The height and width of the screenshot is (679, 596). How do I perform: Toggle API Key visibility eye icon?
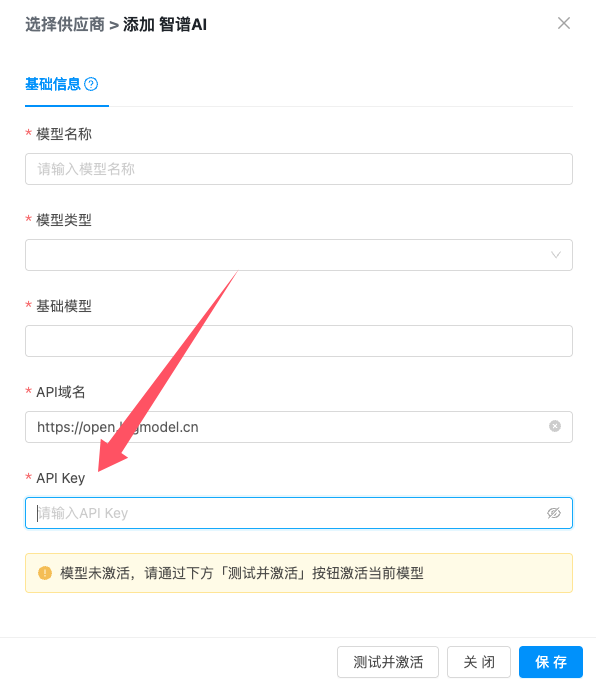point(554,513)
